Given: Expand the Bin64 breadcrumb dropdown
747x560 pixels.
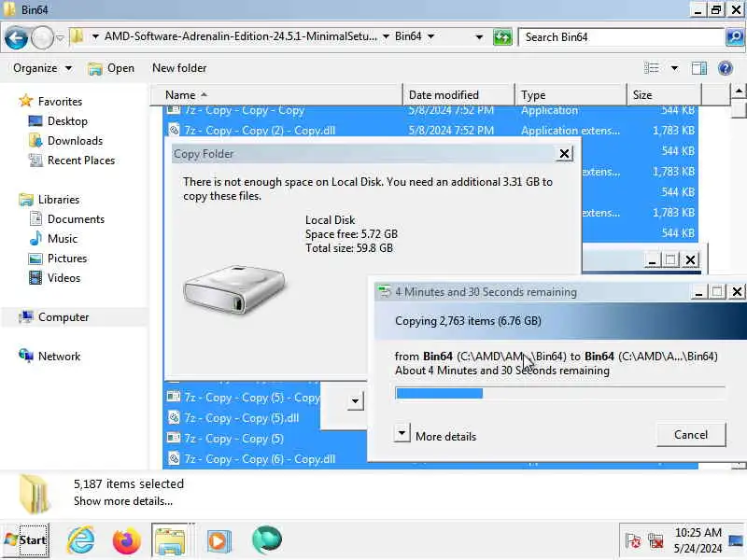Looking at the screenshot, I should [430, 36].
